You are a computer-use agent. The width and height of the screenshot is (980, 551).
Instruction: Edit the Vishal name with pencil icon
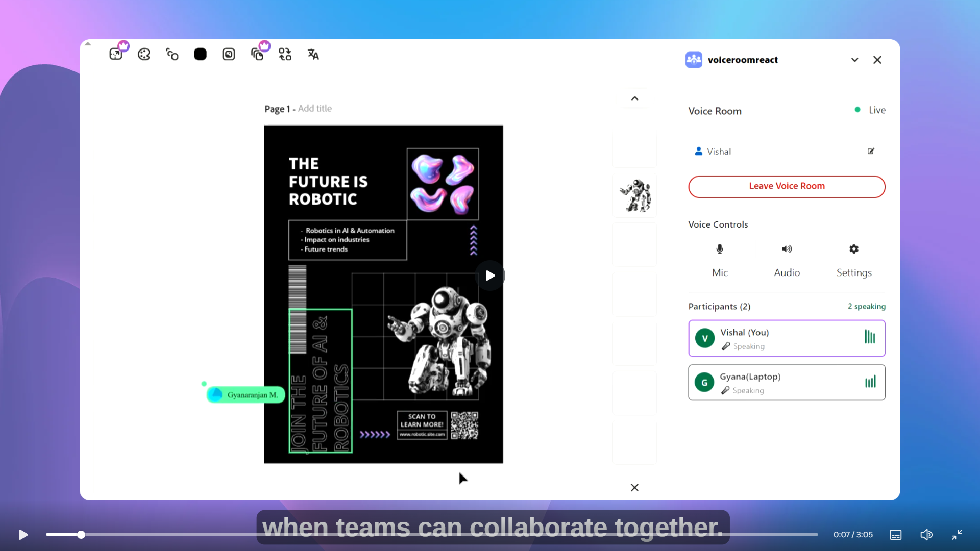click(x=871, y=151)
